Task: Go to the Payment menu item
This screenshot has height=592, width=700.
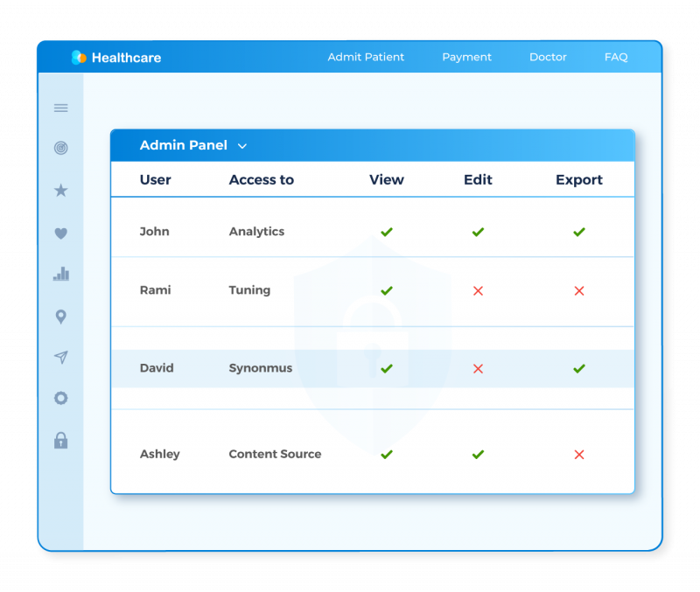Action: point(466,57)
